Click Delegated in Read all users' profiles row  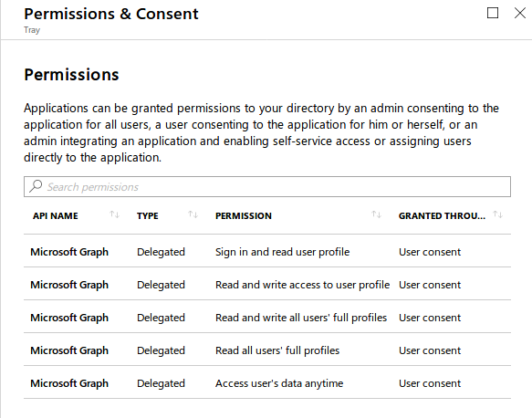(161, 350)
